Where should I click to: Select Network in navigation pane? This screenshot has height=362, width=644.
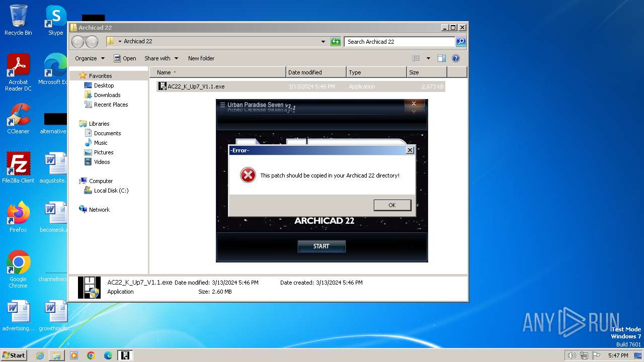(99, 210)
